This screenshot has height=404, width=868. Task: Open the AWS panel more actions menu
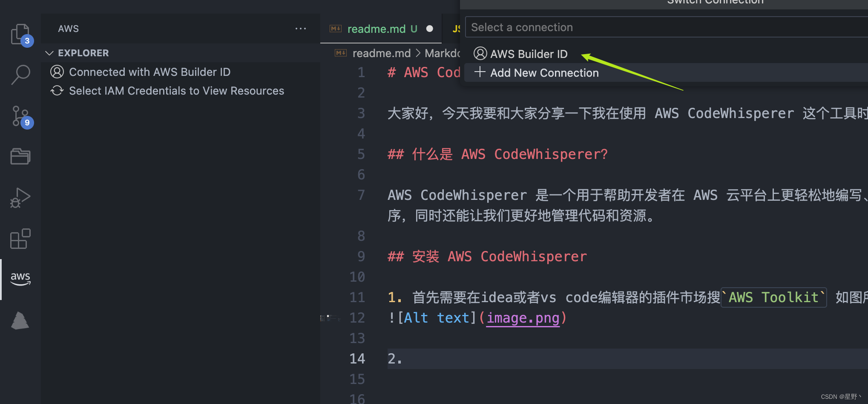click(x=301, y=29)
